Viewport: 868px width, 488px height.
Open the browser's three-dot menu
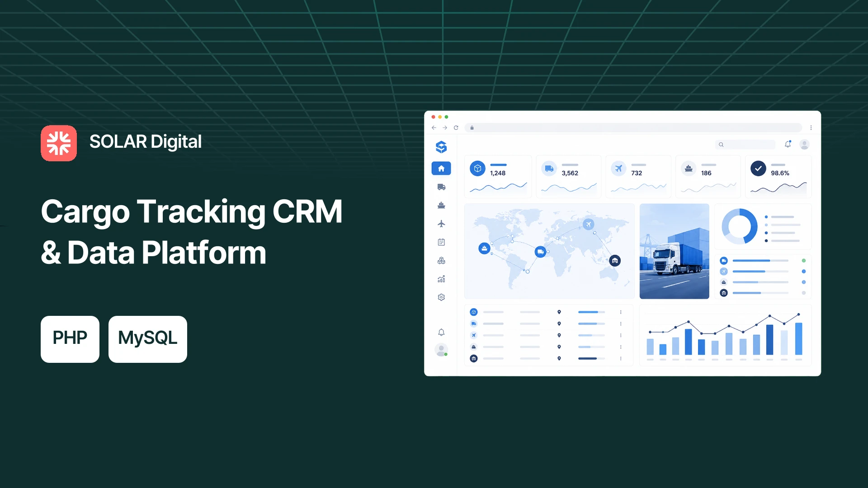tap(811, 128)
